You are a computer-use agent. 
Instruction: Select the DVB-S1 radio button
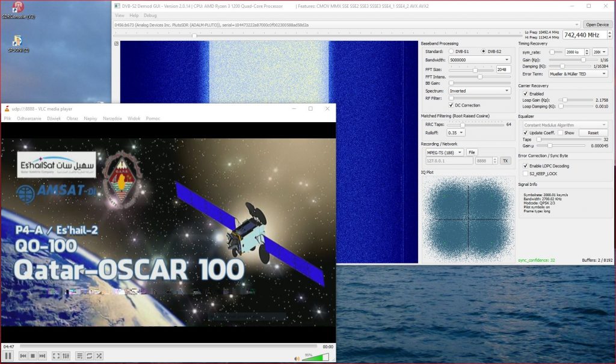tap(451, 51)
